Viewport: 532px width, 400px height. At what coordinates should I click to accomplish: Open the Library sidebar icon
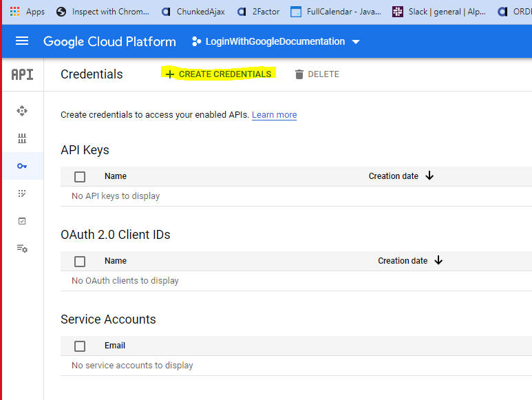coord(22,138)
